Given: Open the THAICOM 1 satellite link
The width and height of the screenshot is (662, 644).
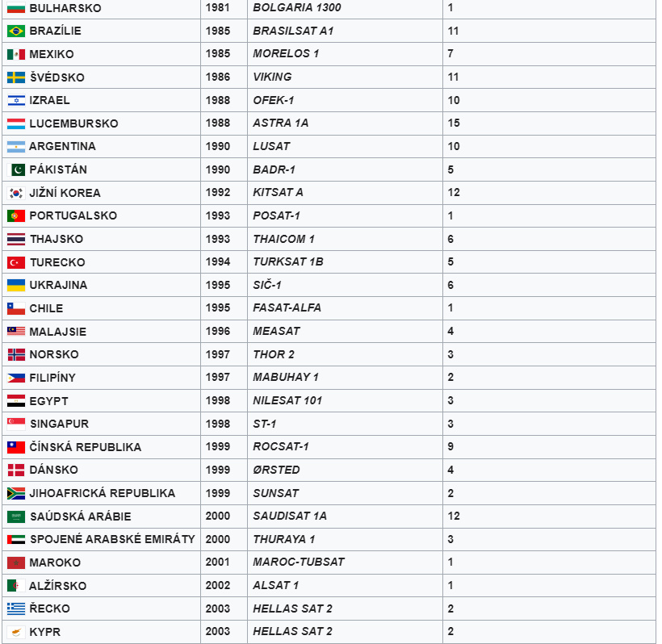Looking at the screenshot, I should pos(283,239).
